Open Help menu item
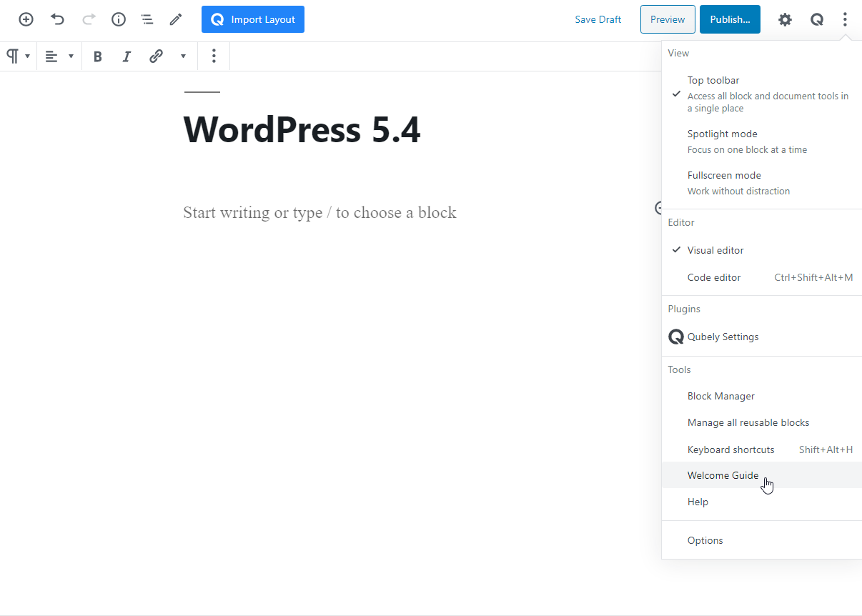The height and width of the screenshot is (616, 862). coord(762,502)
